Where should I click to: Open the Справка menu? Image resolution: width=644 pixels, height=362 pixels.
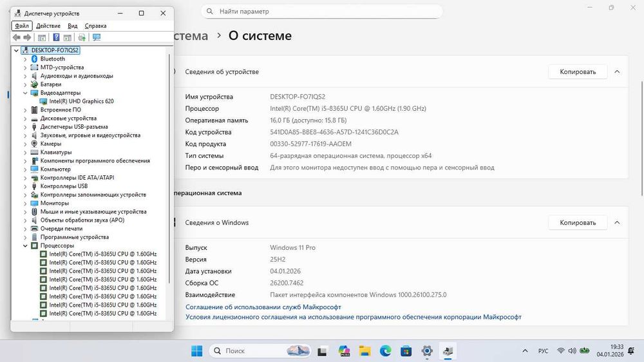(x=95, y=26)
